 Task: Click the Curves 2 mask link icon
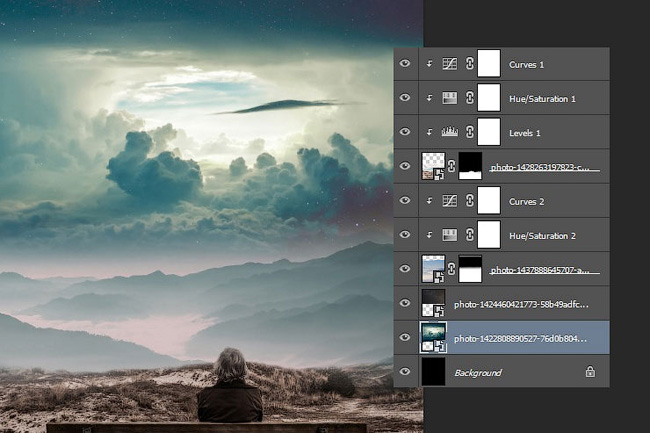click(469, 201)
